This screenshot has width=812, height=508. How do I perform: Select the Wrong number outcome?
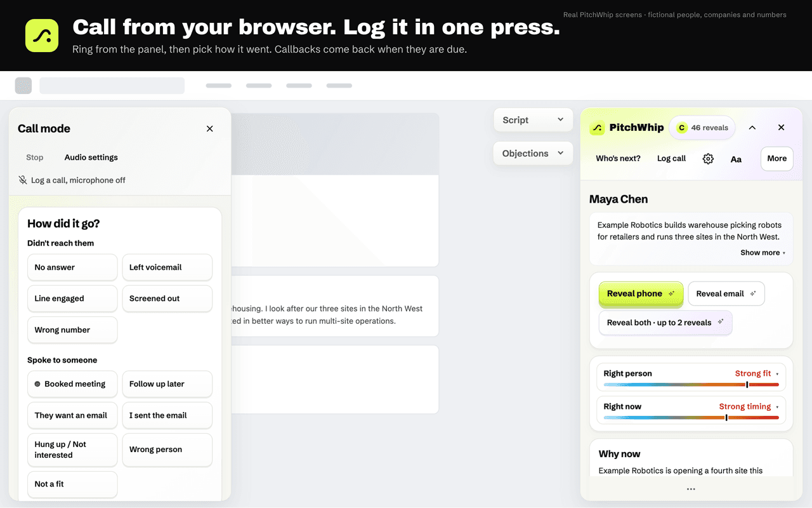pyautogui.click(x=72, y=330)
